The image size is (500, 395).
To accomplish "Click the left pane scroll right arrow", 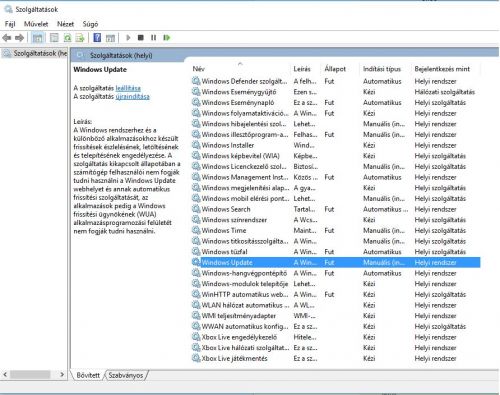I will (62, 374).
